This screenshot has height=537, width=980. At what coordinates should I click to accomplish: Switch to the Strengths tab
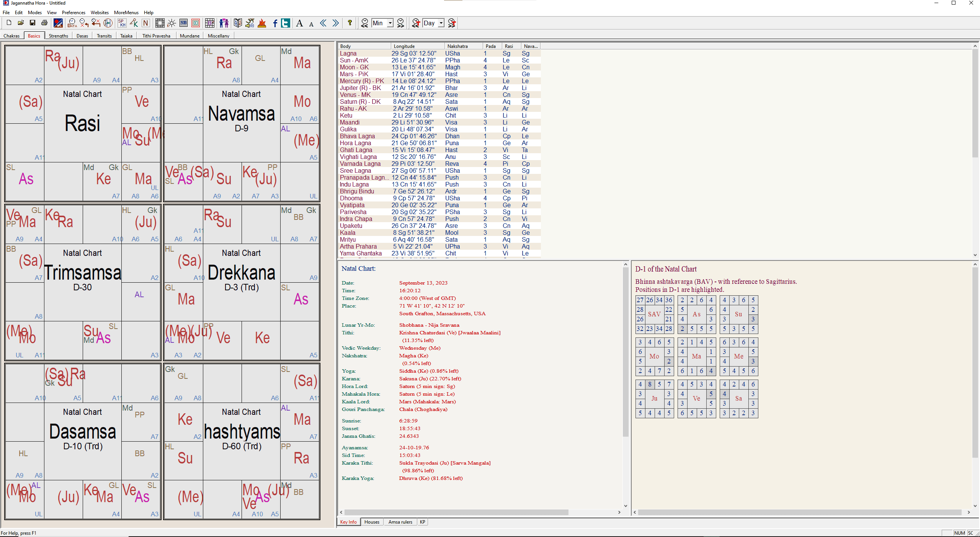pos(58,36)
